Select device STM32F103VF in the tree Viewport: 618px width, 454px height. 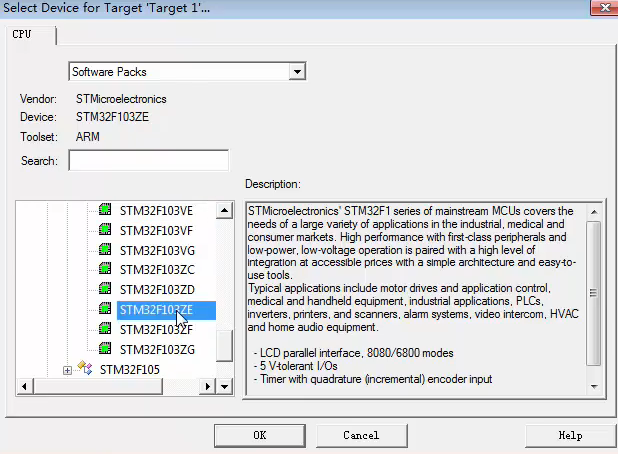156,231
